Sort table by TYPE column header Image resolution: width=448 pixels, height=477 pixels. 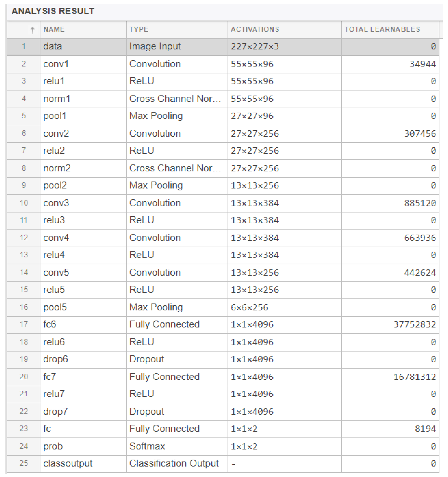139,29
